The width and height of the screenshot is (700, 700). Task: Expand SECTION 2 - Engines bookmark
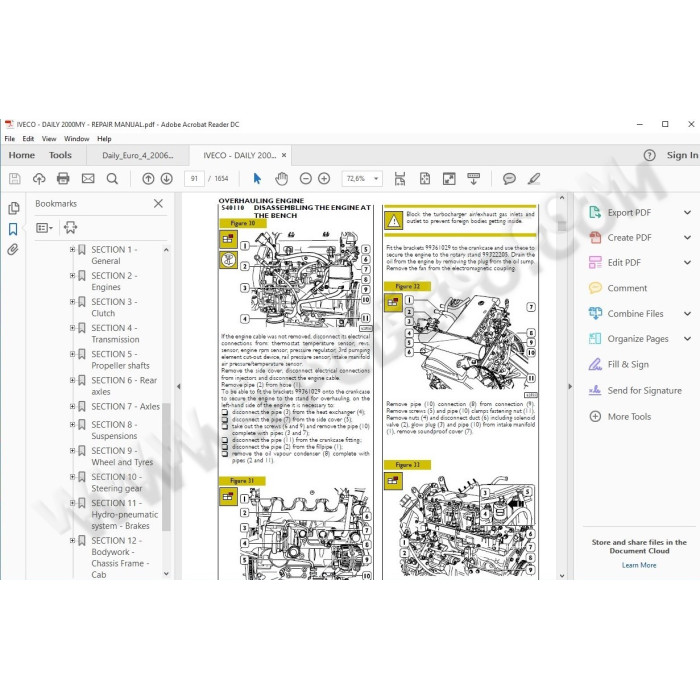(72, 276)
